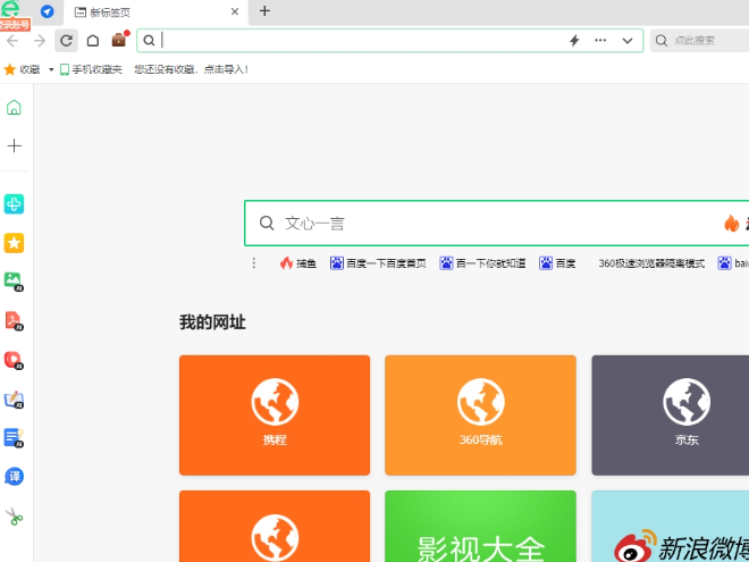
Task: Expand the 收藏 dropdown arrow
Action: tap(51, 70)
